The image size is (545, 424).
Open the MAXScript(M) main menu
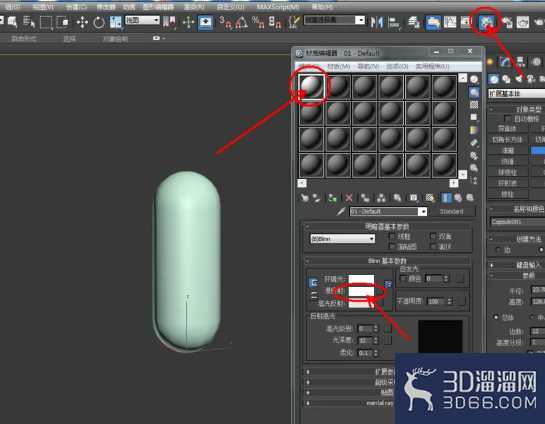[278, 7]
